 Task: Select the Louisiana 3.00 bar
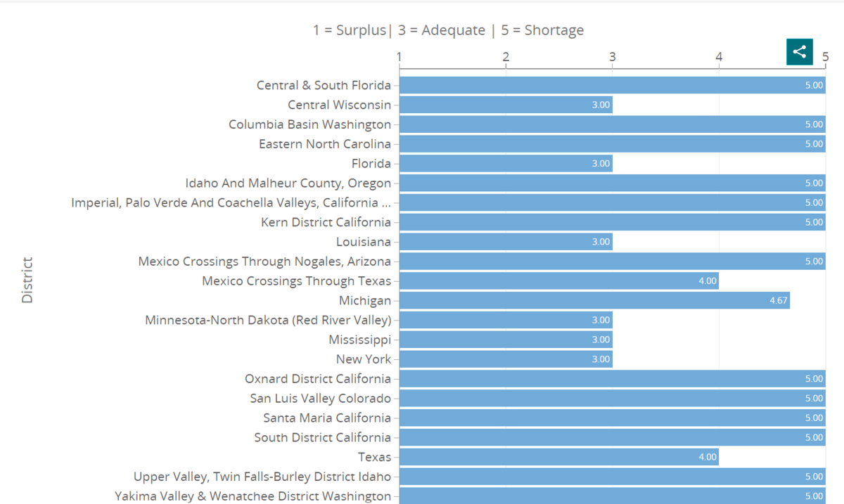tap(506, 242)
